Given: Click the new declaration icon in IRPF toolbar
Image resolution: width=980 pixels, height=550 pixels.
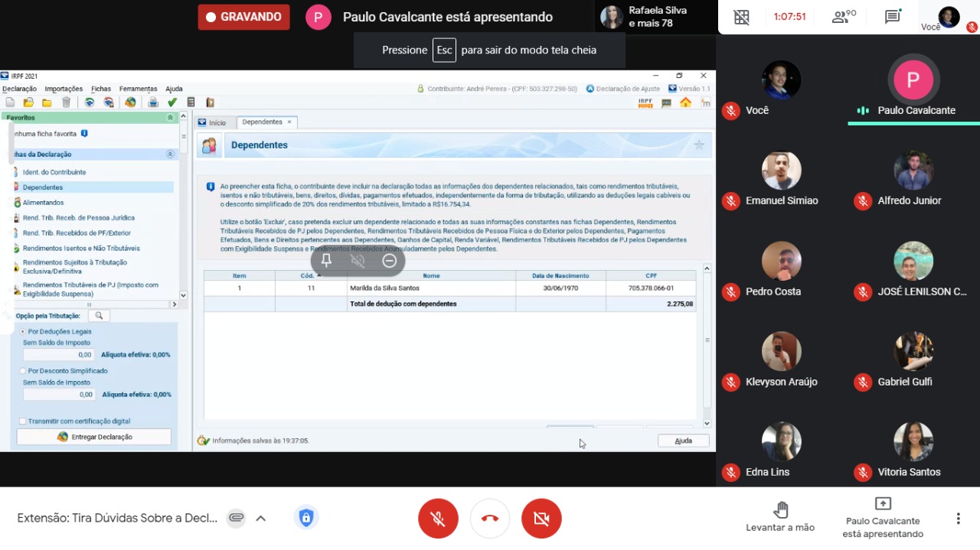Looking at the screenshot, I should click(x=10, y=103).
